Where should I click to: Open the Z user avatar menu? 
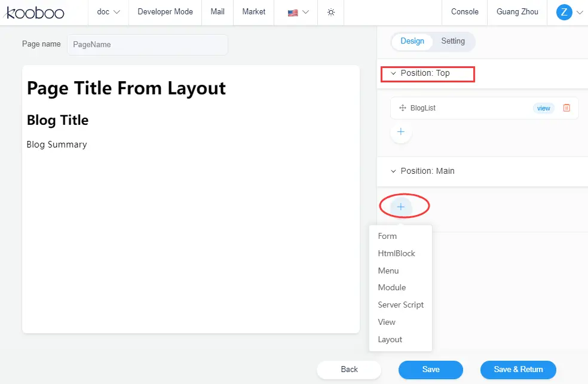pyautogui.click(x=569, y=12)
